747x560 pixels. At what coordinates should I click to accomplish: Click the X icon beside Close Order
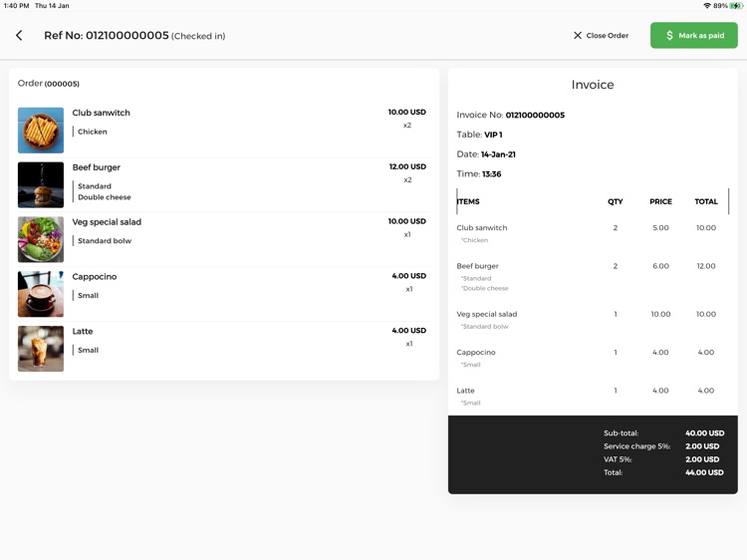[578, 35]
